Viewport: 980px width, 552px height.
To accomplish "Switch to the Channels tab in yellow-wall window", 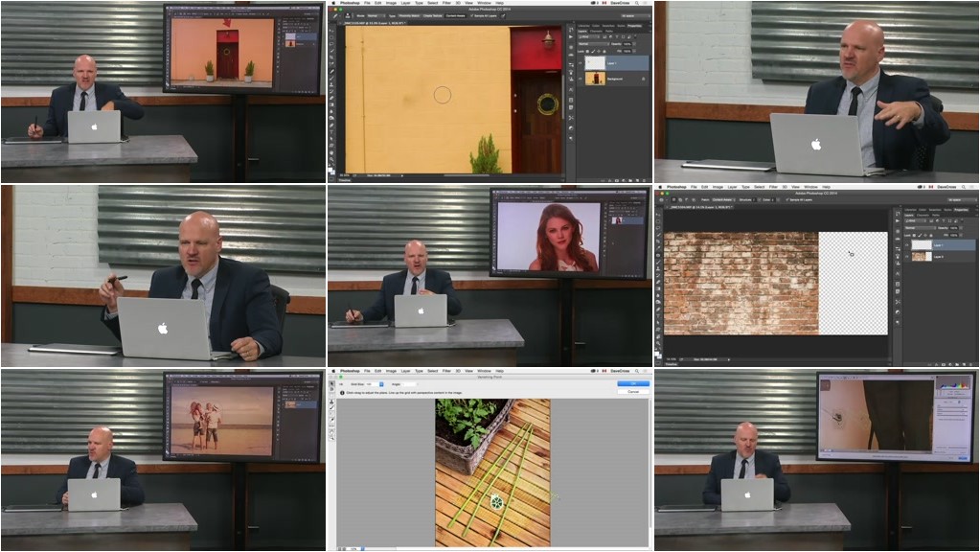I will (x=596, y=32).
